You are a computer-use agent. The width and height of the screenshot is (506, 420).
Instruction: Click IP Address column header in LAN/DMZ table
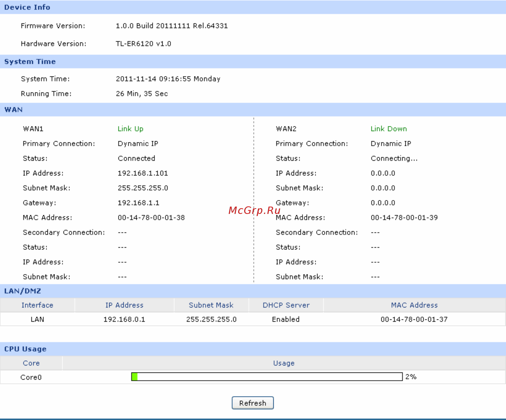coord(124,305)
